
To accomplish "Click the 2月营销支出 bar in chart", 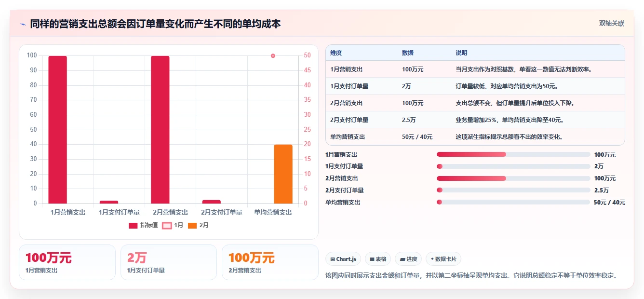I will coord(160,130).
